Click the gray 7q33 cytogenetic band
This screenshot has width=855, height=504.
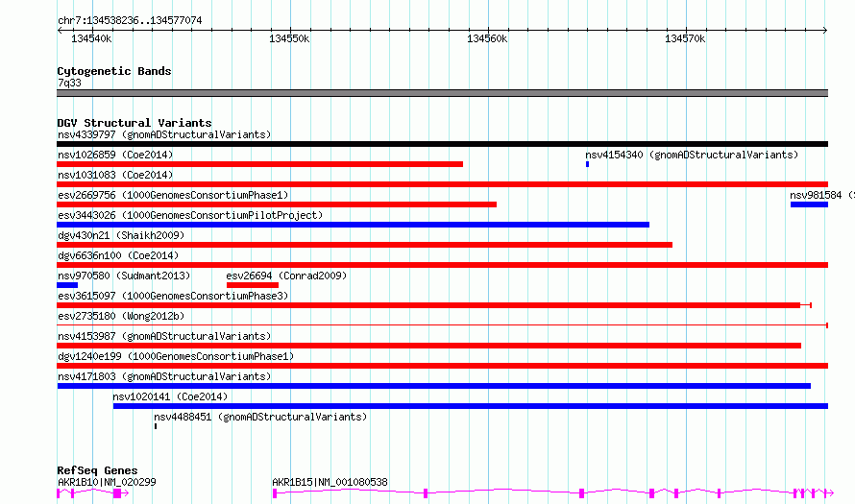tap(442, 93)
